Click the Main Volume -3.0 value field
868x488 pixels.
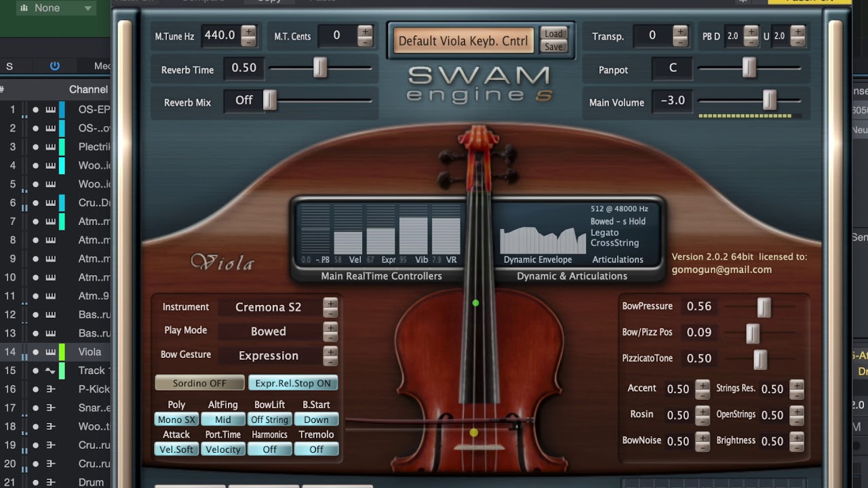click(673, 100)
